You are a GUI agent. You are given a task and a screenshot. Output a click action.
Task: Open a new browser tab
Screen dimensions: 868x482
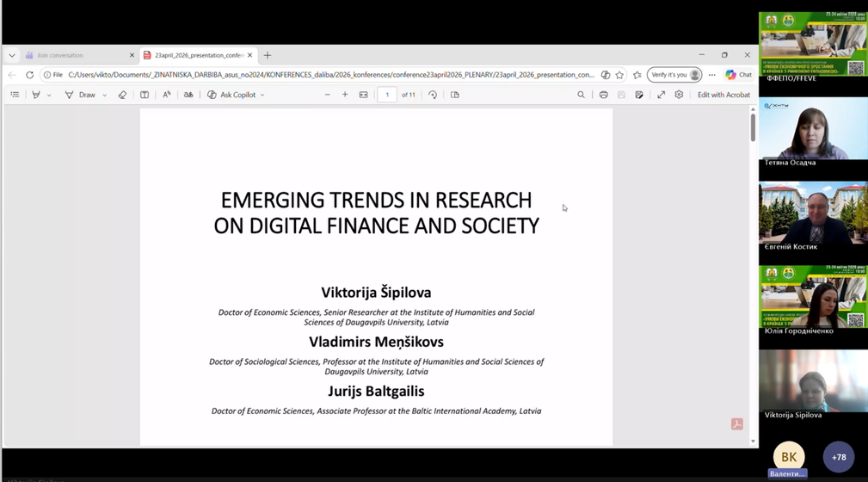point(268,55)
